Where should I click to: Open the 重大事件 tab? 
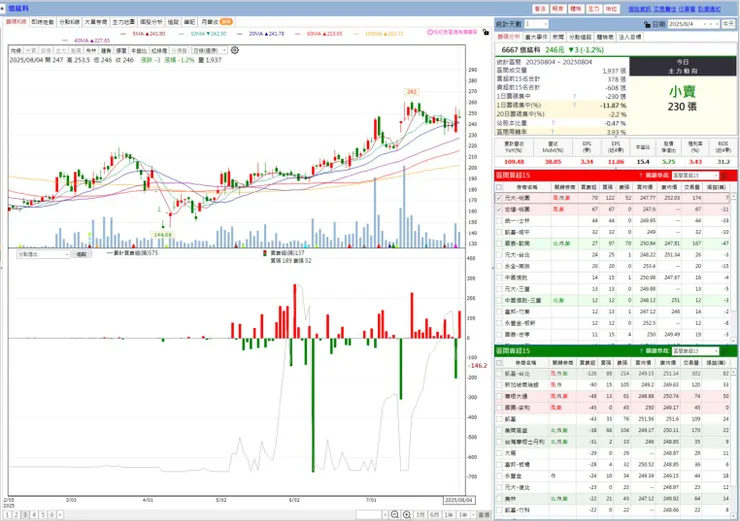(x=536, y=37)
